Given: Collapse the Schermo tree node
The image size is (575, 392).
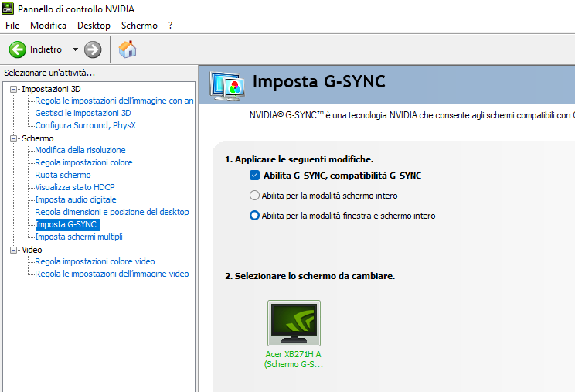Looking at the screenshot, I should click(14, 138).
